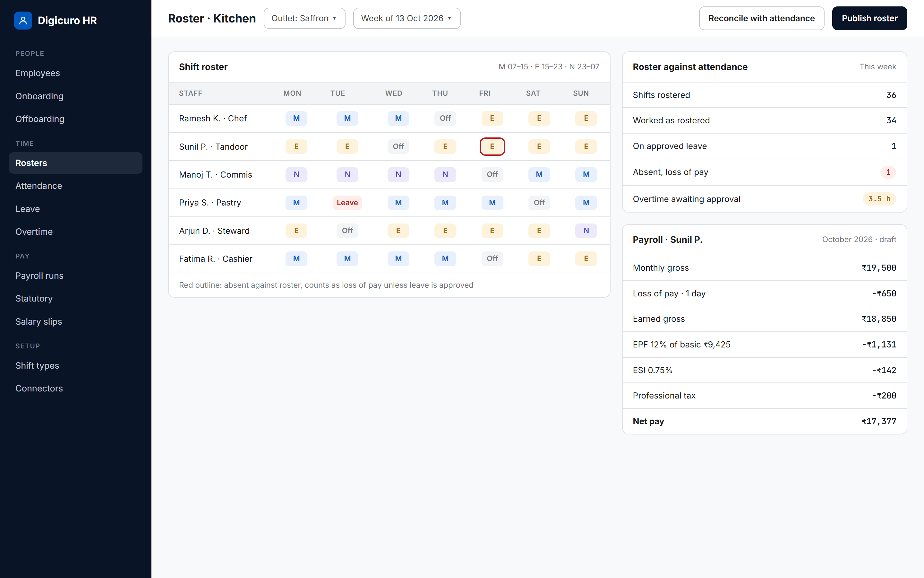Screen dimensions: 924x578
Task: Click the Net pay ₹17,377 amount
Action: pyautogui.click(x=879, y=421)
